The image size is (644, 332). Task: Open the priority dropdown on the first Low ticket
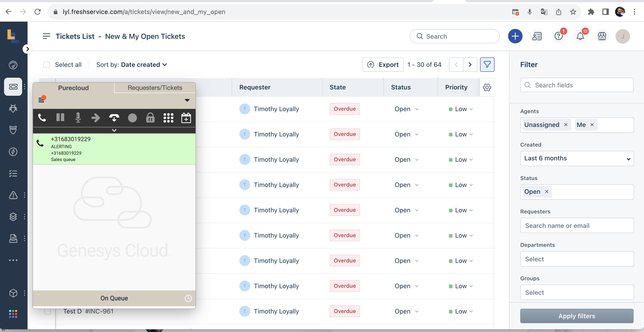point(471,109)
